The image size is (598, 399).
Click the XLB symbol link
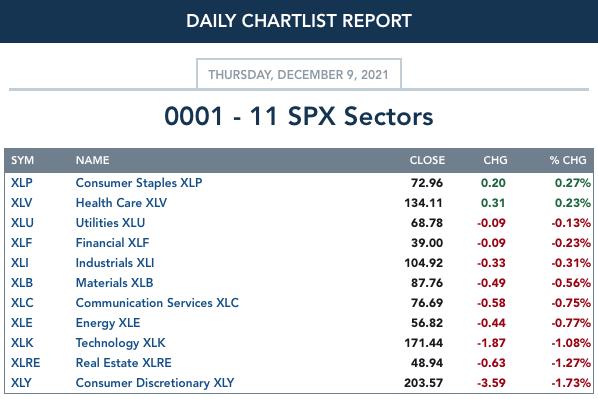pyautogui.click(x=22, y=283)
